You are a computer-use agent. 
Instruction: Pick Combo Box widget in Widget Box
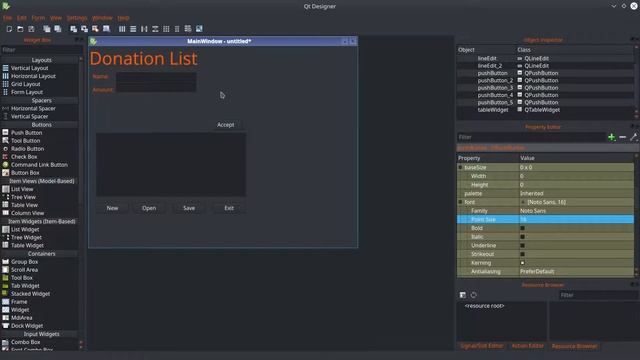click(x=25, y=342)
